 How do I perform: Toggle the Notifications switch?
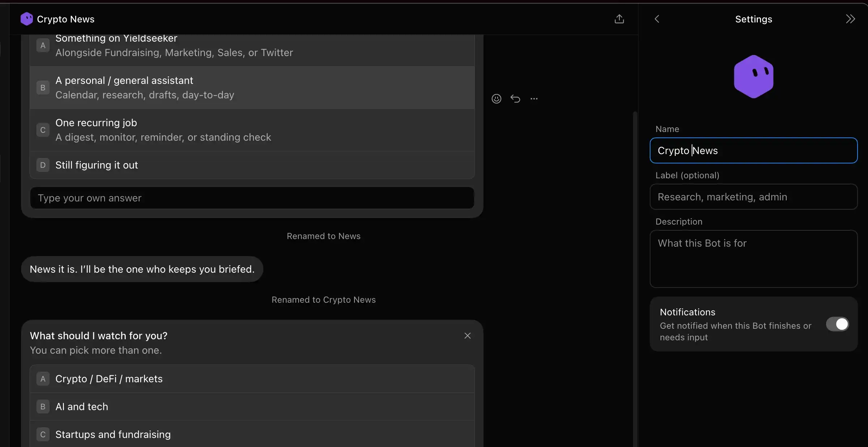pos(837,324)
